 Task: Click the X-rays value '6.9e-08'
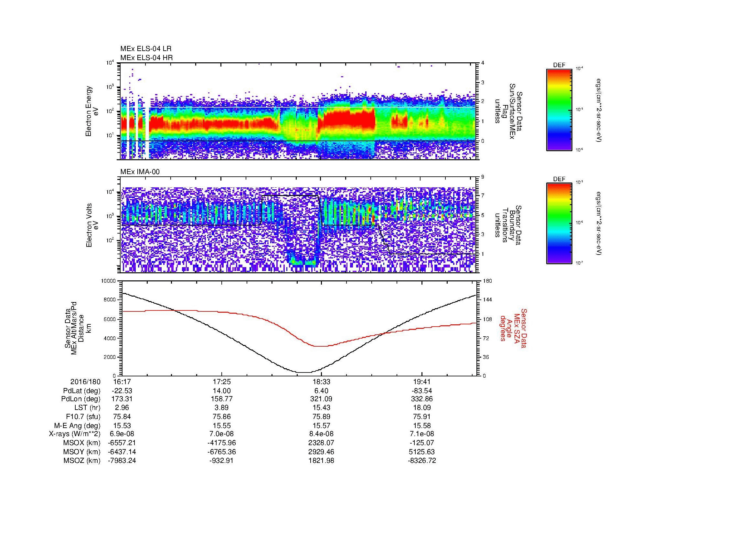(x=122, y=434)
